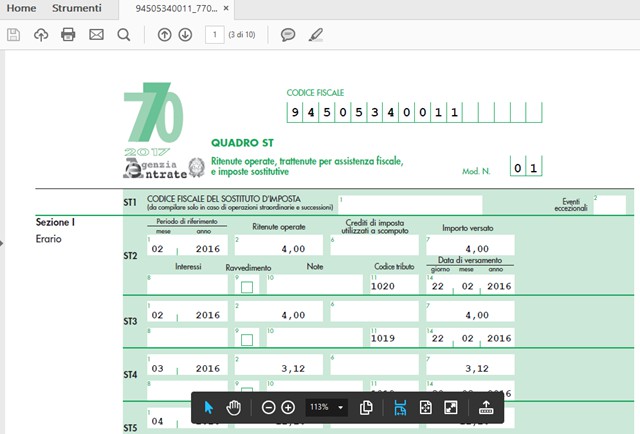Zoom out with the minus button

click(x=268, y=407)
